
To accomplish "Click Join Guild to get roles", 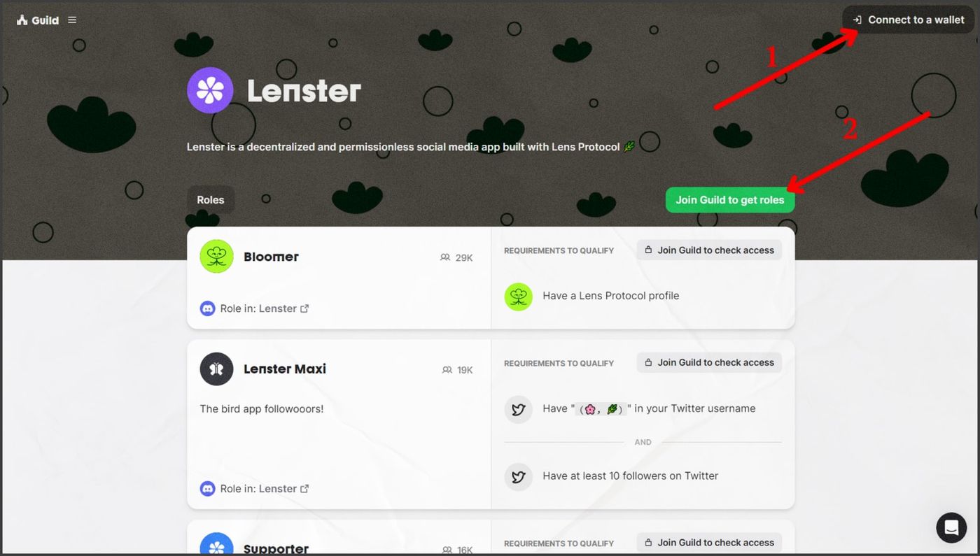I will (x=730, y=200).
